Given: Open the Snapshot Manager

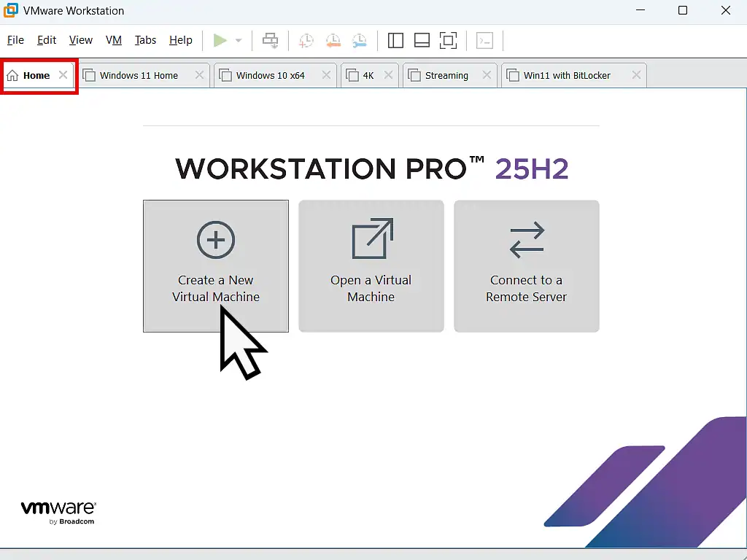Looking at the screenshot, I should [360, 40].
